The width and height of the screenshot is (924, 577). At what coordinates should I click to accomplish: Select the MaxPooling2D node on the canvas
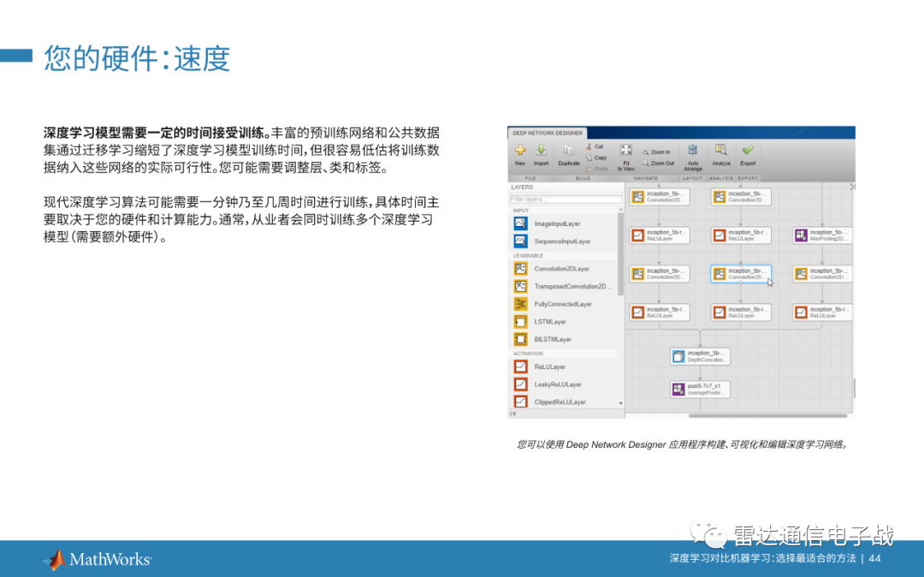[x=822, y=235]
